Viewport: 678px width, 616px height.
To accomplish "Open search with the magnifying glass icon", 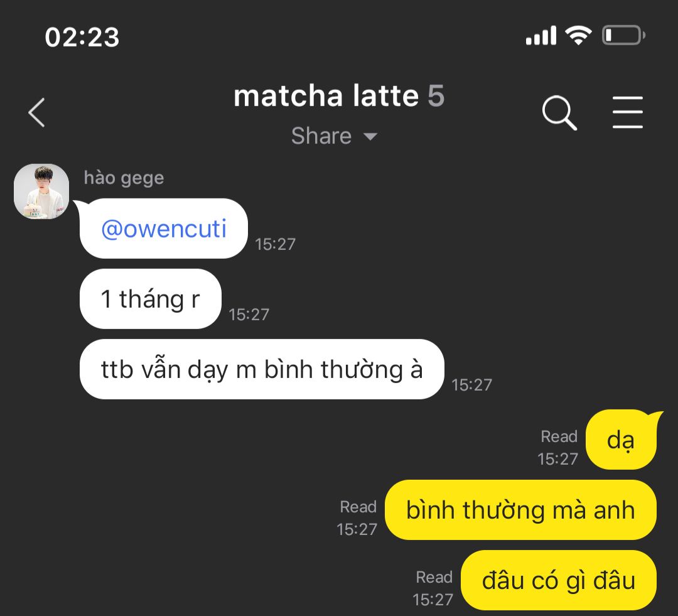I will (x=559, y=112).
